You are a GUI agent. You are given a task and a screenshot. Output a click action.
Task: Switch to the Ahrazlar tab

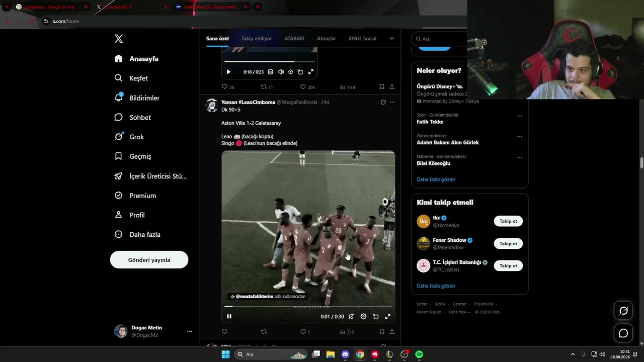click(x=327, y=39)
